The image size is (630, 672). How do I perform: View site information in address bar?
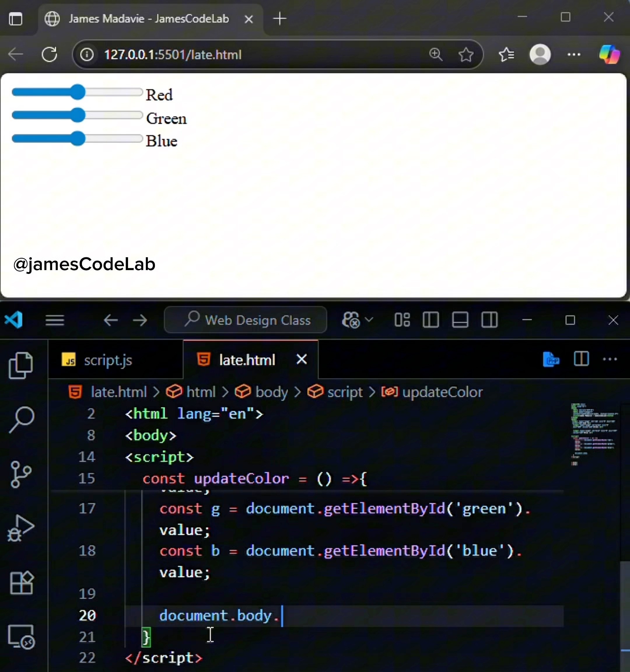(87, 55)
